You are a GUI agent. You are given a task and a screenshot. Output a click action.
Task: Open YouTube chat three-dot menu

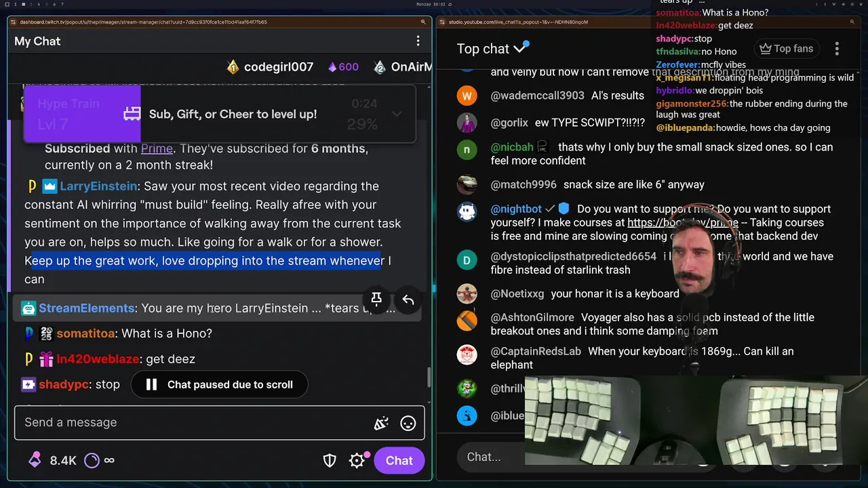coord(837,49)
